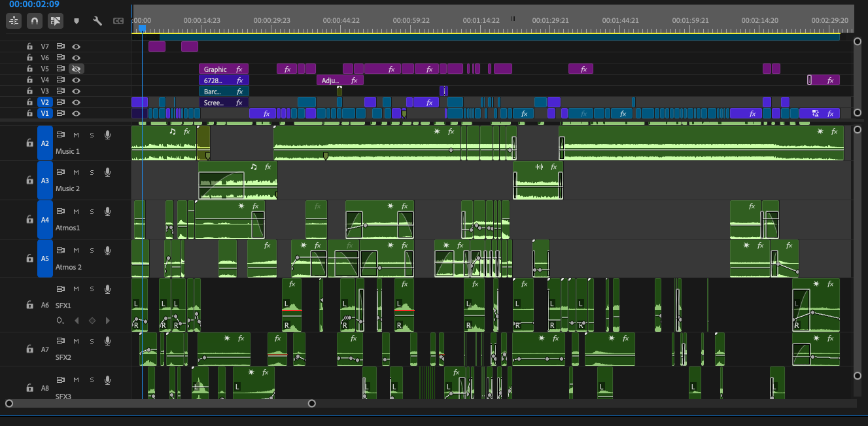Enable voice-over record on Music 1
Image resolution: width=868 pixels, height=426 pixels.
[x=107, y=135]
